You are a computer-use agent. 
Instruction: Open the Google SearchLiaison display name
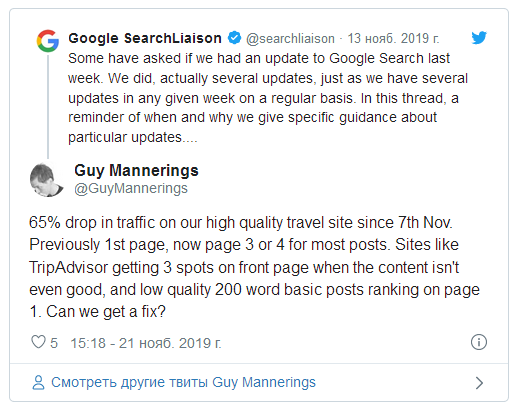[x=145, y=38]
